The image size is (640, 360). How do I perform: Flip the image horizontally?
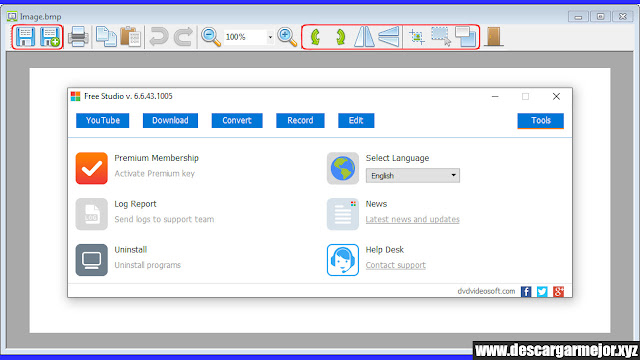pos(364,37)
